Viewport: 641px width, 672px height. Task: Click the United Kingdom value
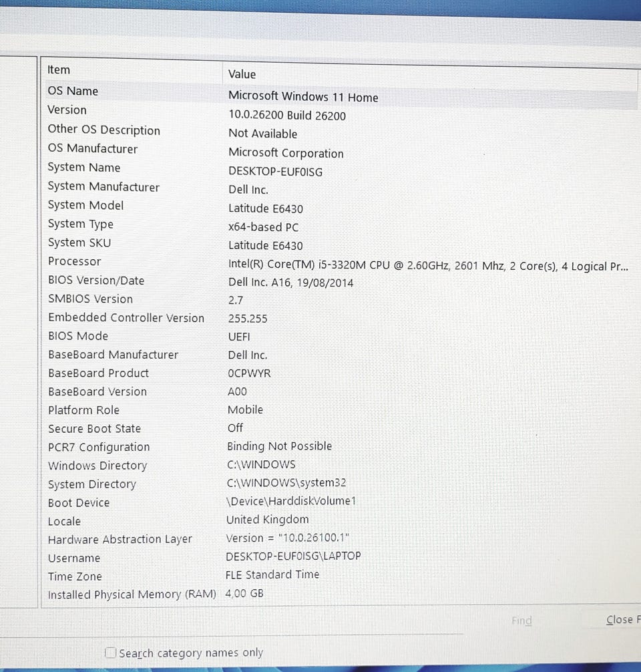(268, 520)
